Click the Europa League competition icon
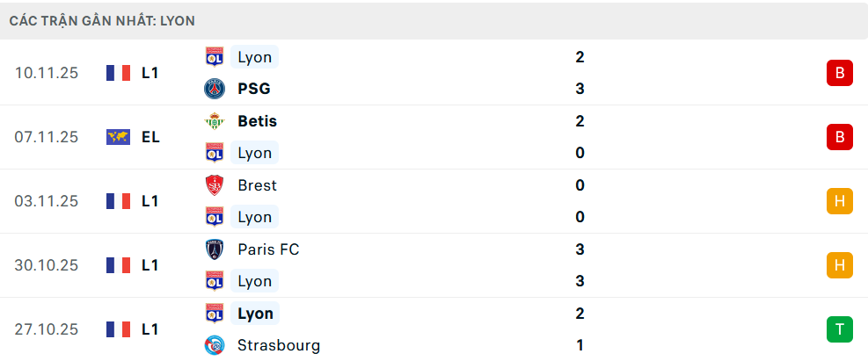Viewport: 868px width, 361px height. coord(118,137)
